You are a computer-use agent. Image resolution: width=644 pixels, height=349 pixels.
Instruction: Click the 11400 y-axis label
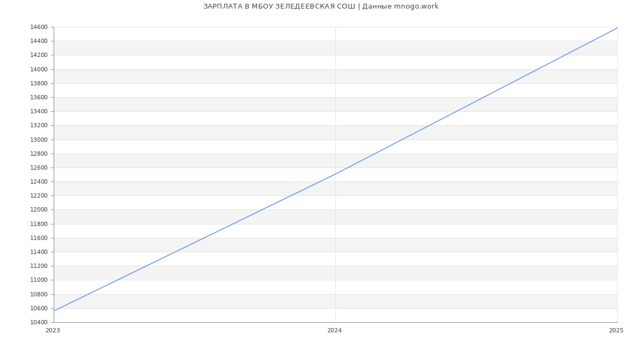pyautogui.click(x=39, y=252)
